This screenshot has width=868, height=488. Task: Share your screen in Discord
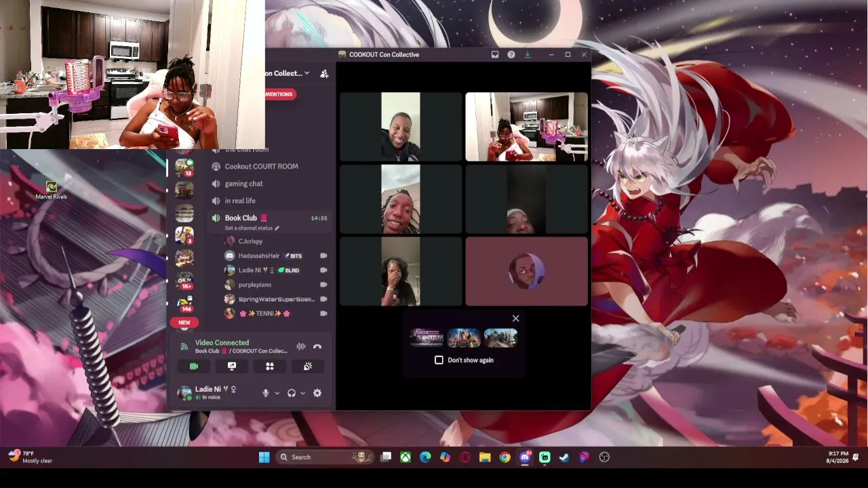click(232, 366)
